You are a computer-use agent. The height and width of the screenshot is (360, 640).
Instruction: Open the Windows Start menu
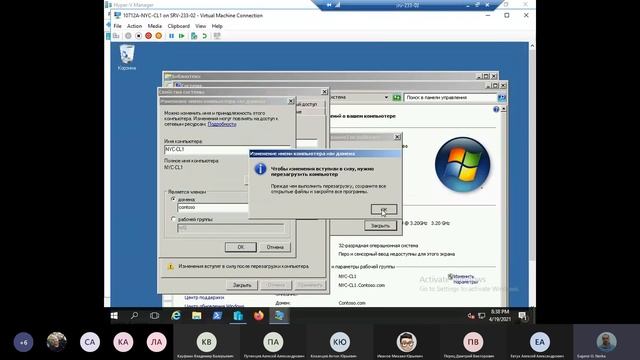(x=114, y=316)
